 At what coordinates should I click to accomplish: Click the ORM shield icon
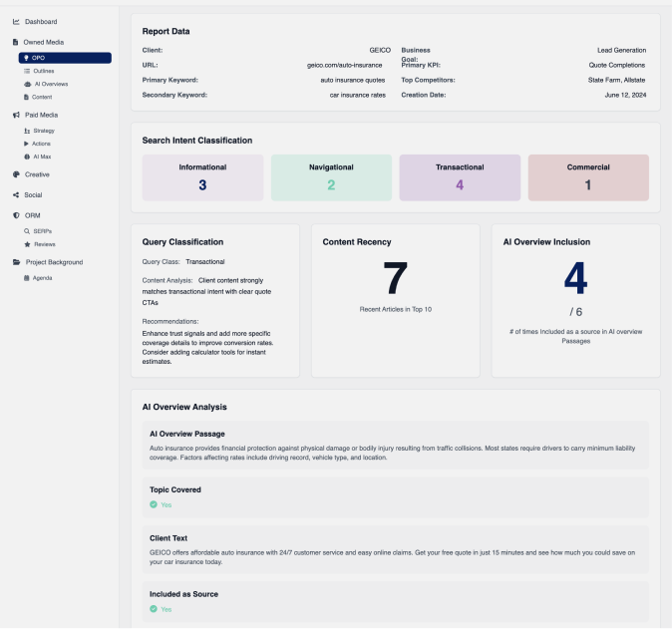tap(16, 215)
